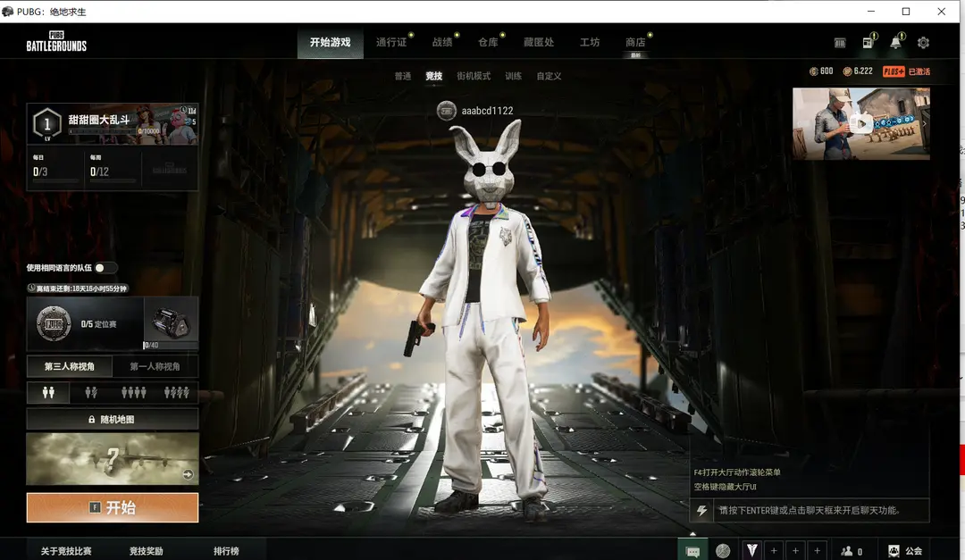Open the news icon beside the bell
The image size is (965, 560).
tap(868, 43)
